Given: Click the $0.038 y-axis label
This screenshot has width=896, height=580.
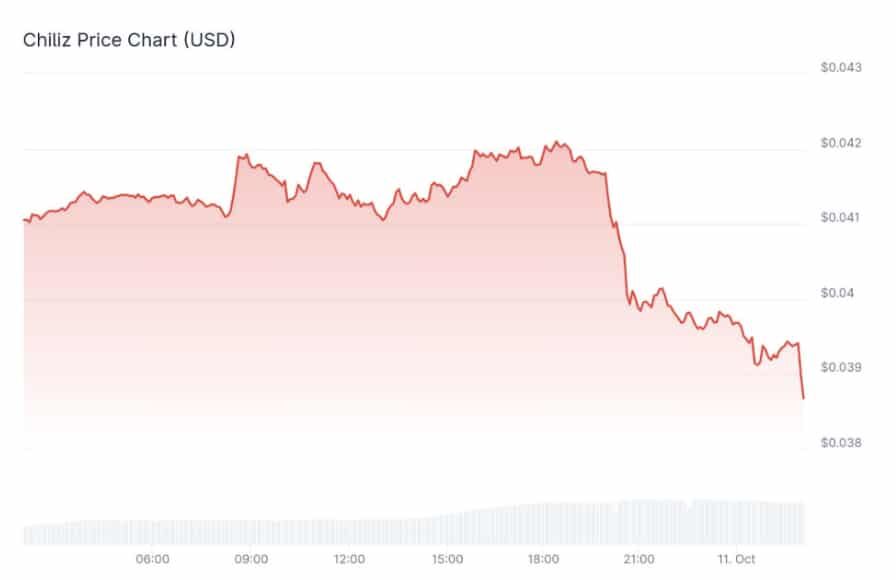Looking at the screenshot, I should point(841,442).
